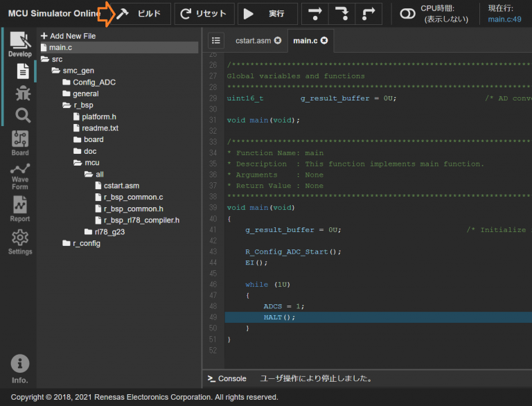Click the Build (ビルド) hammer button
The height and width of the screenshot is (406, 532).
(141, 14)
